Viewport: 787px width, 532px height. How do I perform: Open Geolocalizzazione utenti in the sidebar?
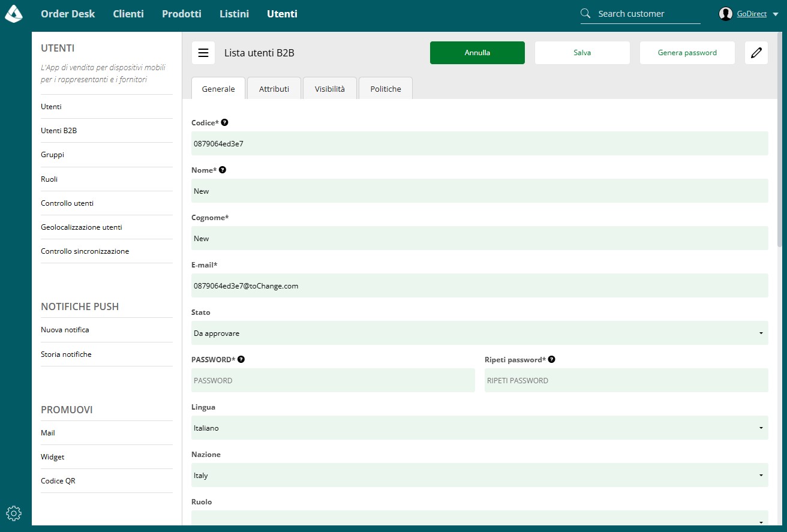(x=107, y=227)
